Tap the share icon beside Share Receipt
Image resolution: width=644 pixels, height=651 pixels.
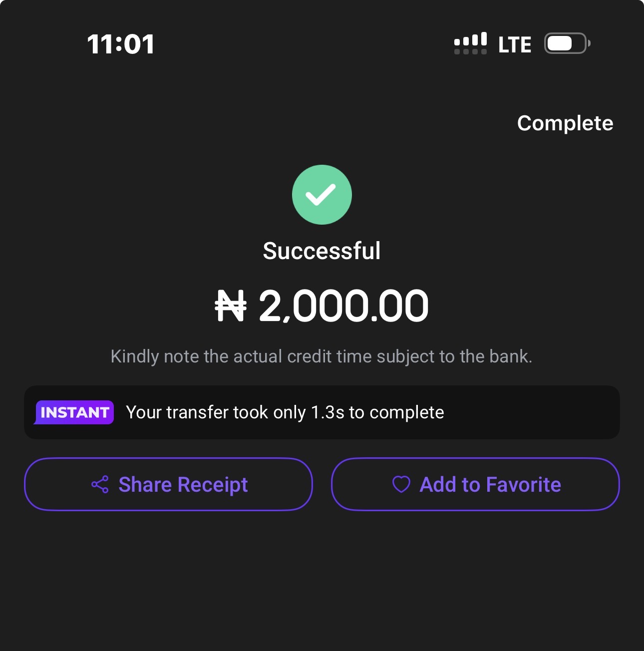click(x=100, y=485)
